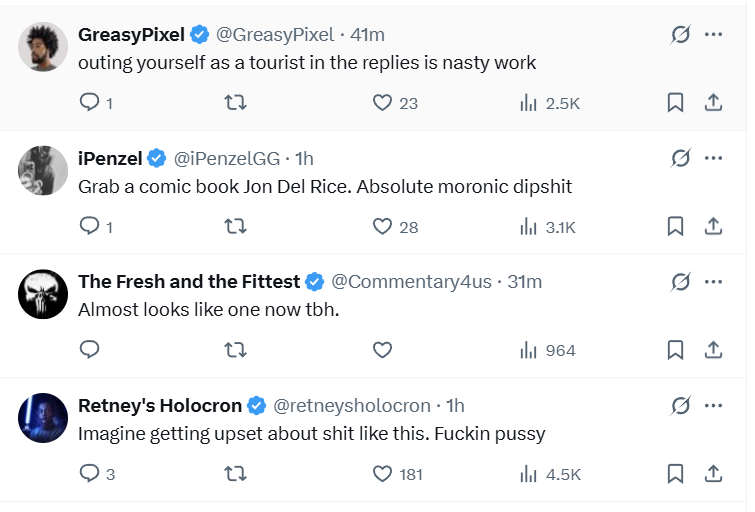This screenshot has width=755, height=512.
Task: Click Retney's Holocron display name
Action: pyautogui.click(x=160, y=405)
